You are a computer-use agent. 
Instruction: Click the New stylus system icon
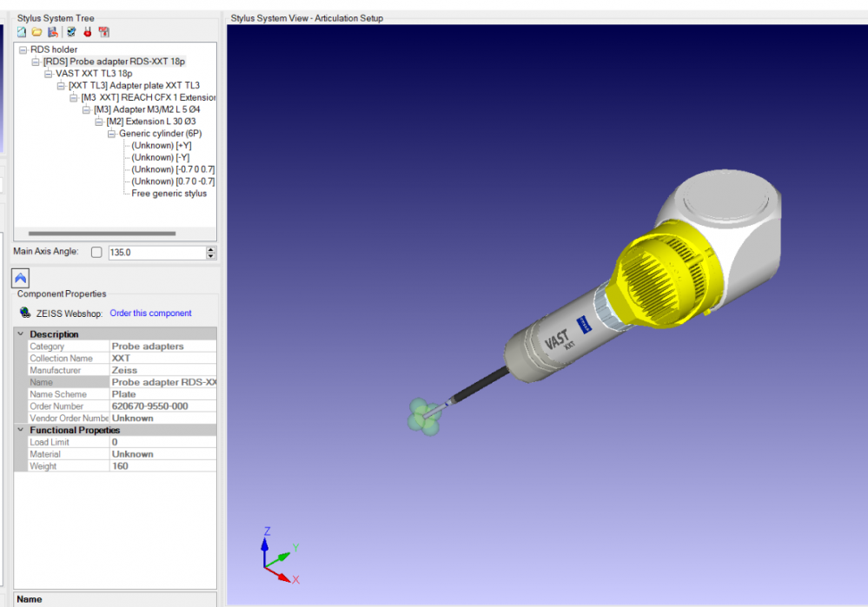coord(22,32)
